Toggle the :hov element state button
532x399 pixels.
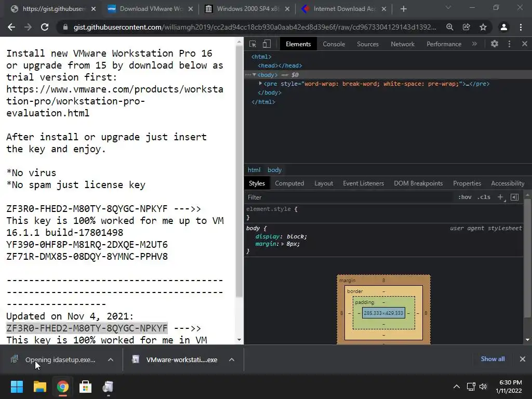coord(464,197)
